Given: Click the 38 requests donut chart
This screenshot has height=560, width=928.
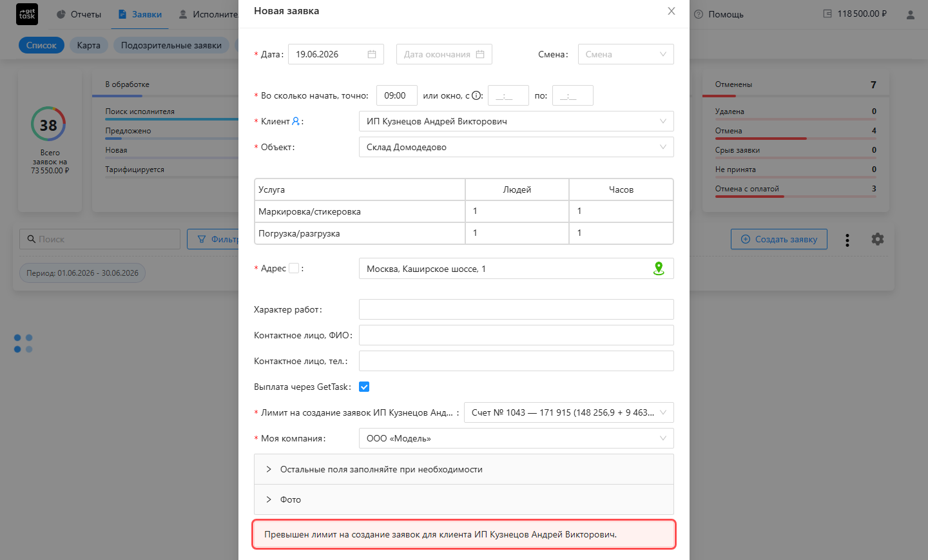Looking at the screenshot, I should 48,124.
